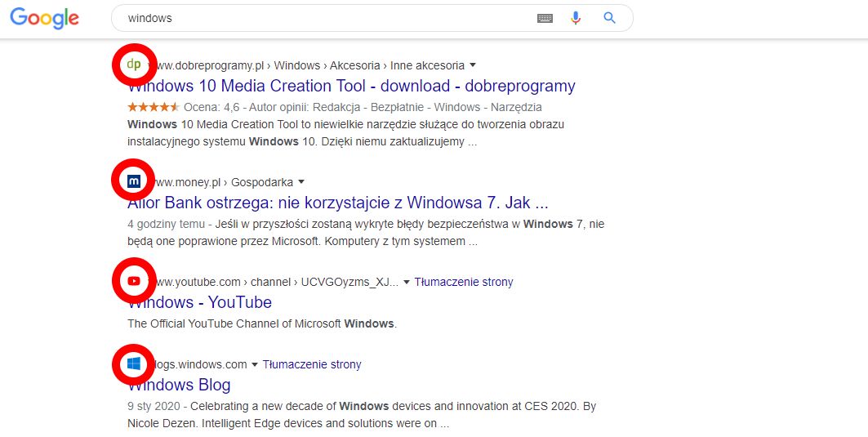Viewport: 868px width, 437px height.
Task: Click the YouTube favicon
Action: (134, 282)
